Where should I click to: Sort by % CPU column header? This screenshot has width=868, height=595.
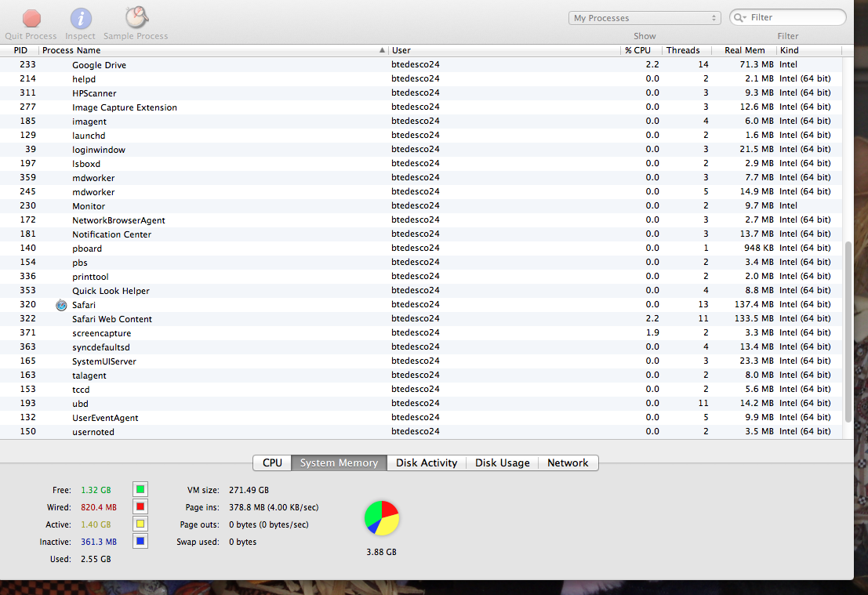[x=641, y=50]
